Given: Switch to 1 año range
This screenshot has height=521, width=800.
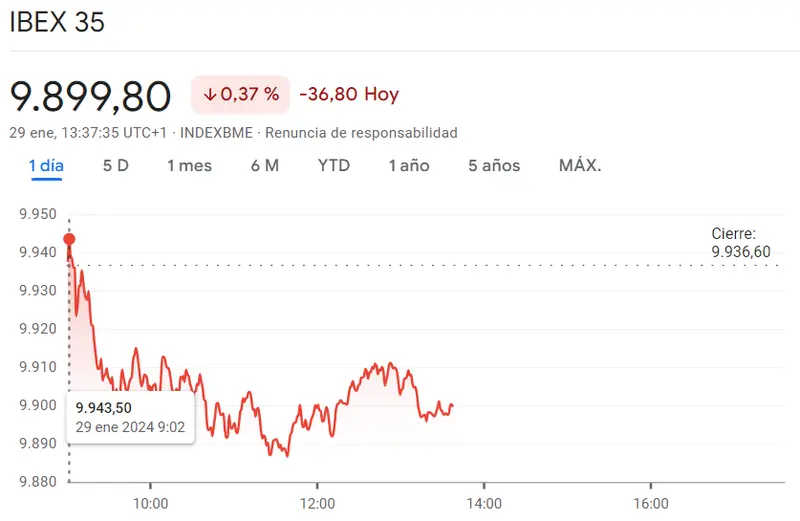Looking at the screenshot, I should pos(409,165).
